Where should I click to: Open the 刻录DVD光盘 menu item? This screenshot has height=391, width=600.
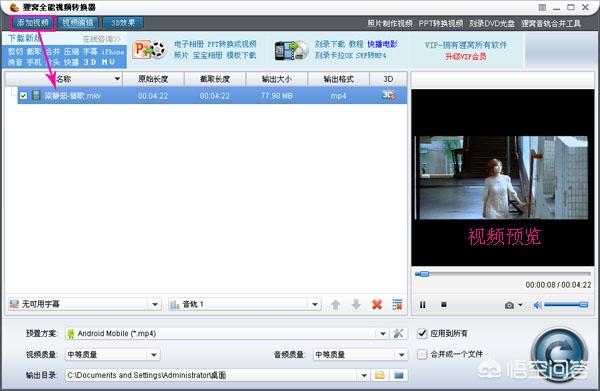(492, 23)
